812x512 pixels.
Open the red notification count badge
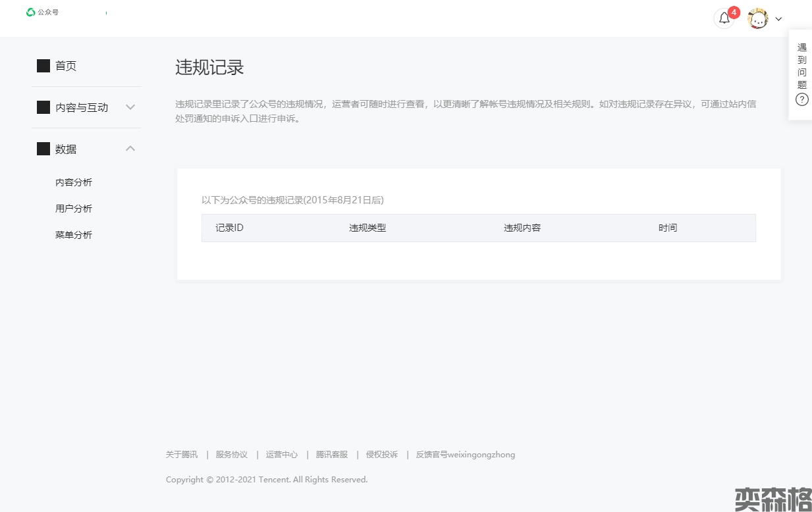coord(734,13)
